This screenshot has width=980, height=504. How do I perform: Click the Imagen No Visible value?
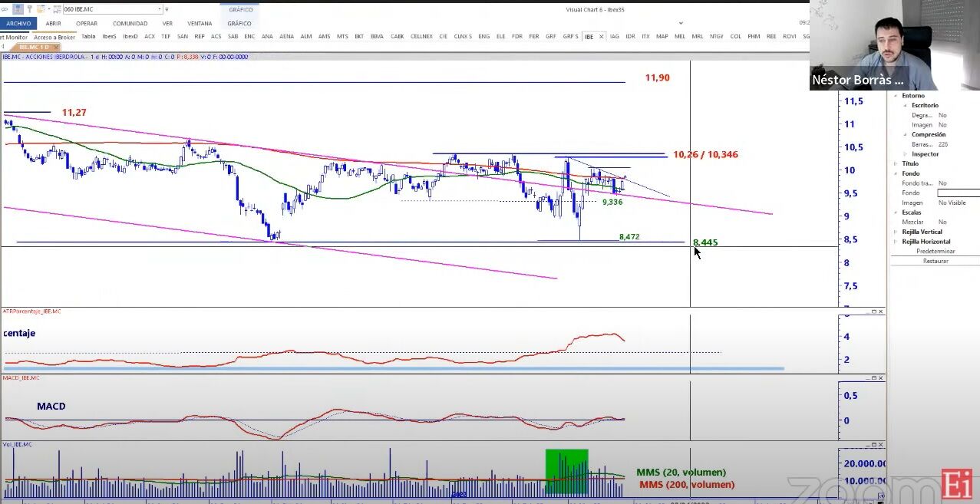click(952, 203)
